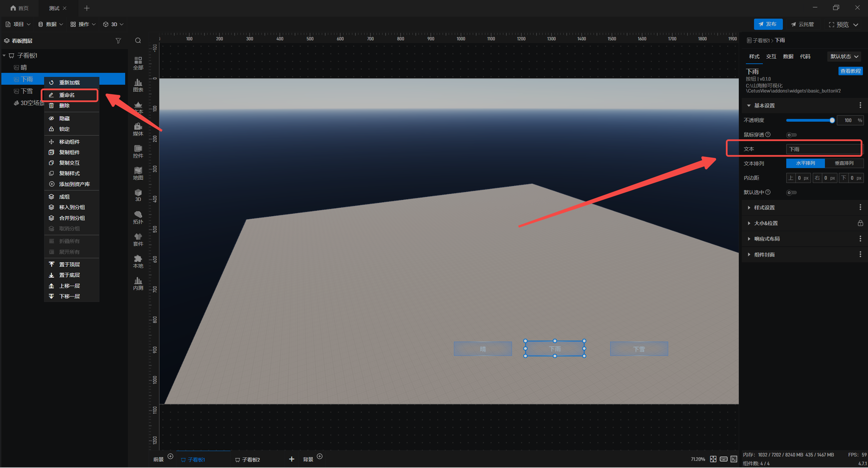Image resolution: width=868 pixels, height=468 pixels.
Task: Click the 发布 publish button
Action: [x=768, y=24]
